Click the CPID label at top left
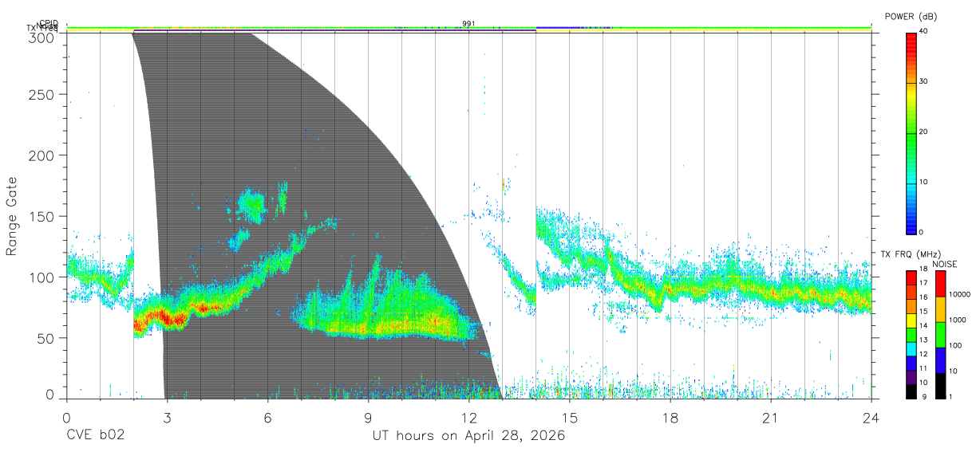980x452 pixels. (48, 24)
